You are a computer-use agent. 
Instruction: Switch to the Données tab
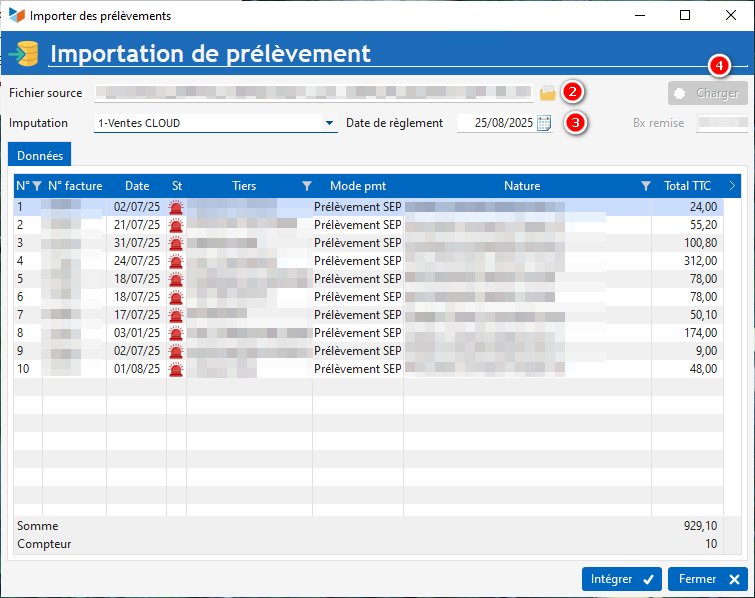point(40,156)
